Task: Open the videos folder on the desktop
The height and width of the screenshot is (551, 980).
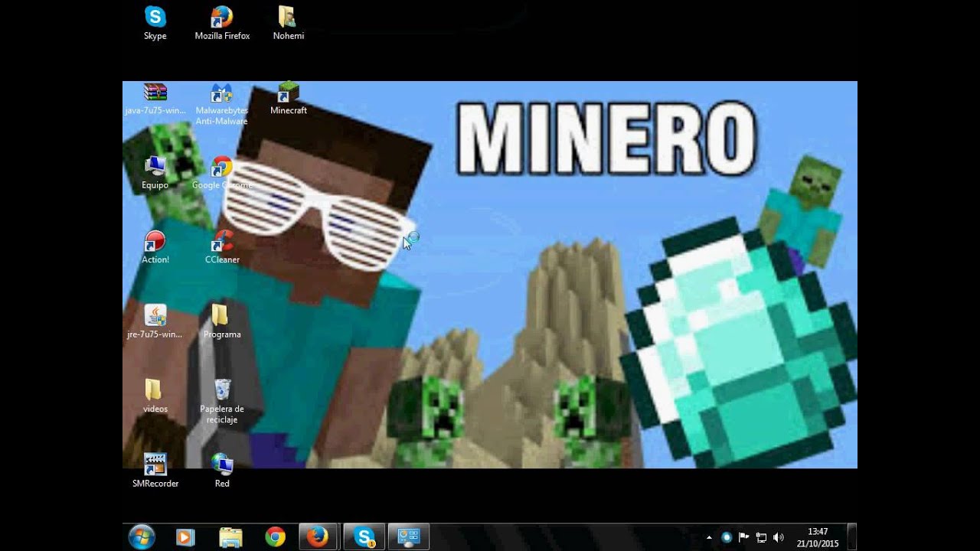Action: point(155,396)
